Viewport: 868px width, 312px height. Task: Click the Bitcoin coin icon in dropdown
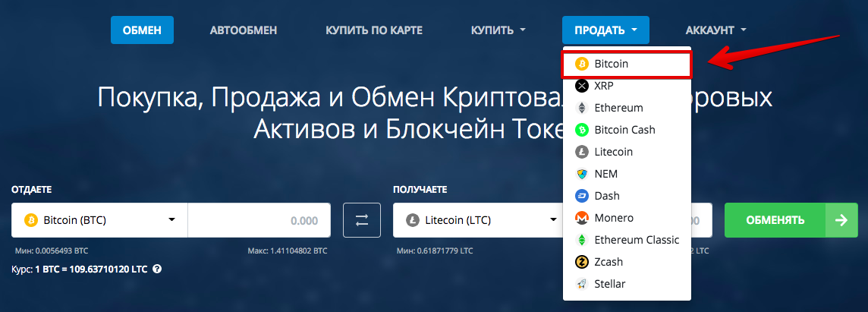coord(581,64)
